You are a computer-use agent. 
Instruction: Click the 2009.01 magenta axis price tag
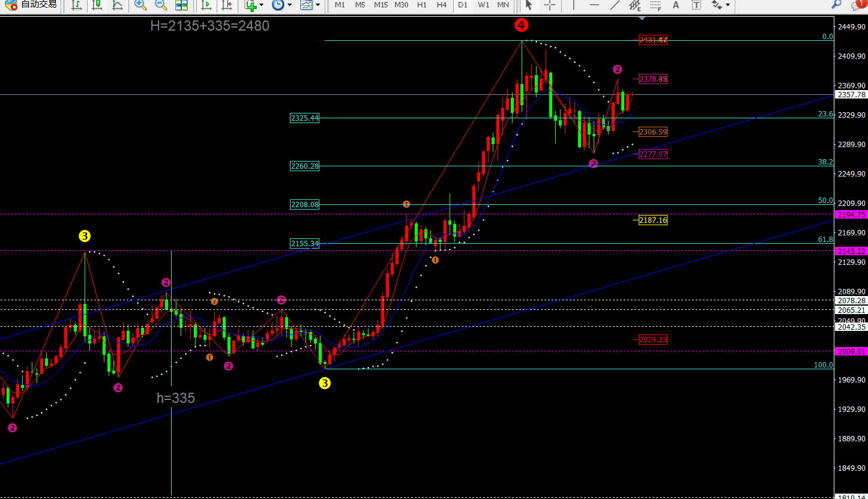coord(851,351)
